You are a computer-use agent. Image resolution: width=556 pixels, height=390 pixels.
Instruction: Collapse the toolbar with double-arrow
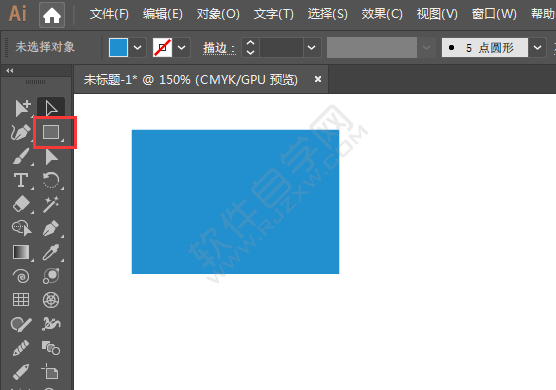click(10, 71)
